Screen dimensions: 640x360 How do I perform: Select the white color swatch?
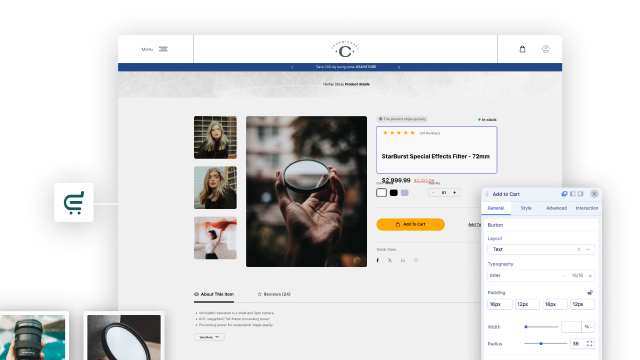pyautogui.click(x=381, y=193)
